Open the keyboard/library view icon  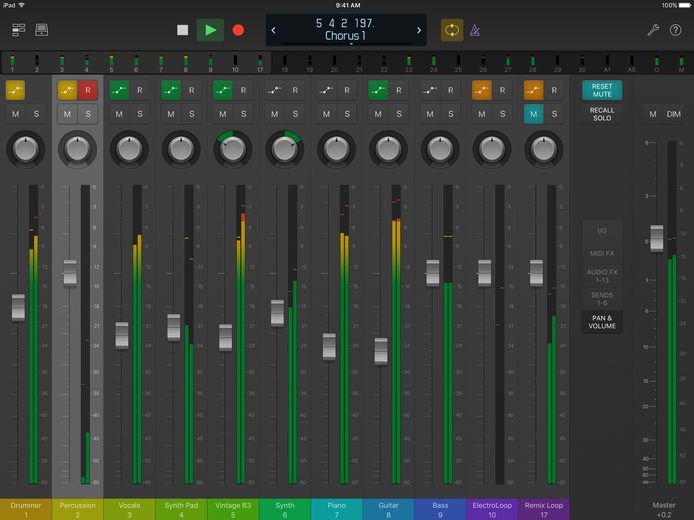click(42, 30)
